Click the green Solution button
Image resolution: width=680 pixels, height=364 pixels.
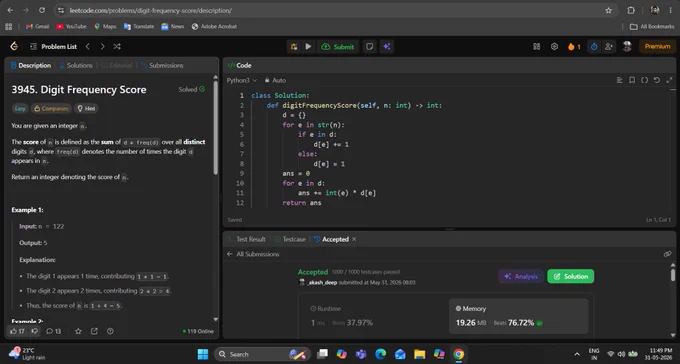(x=571, y=276)
